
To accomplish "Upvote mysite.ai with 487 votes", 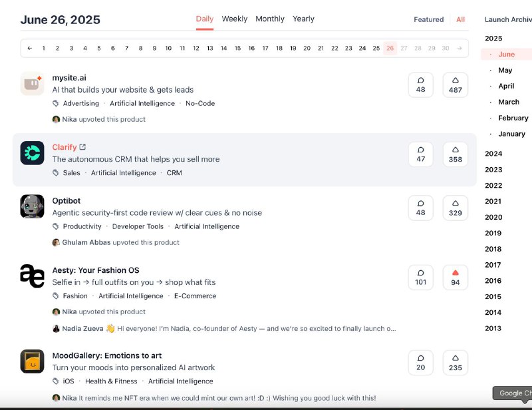I will pyautogui.click(x=456, y=85).
